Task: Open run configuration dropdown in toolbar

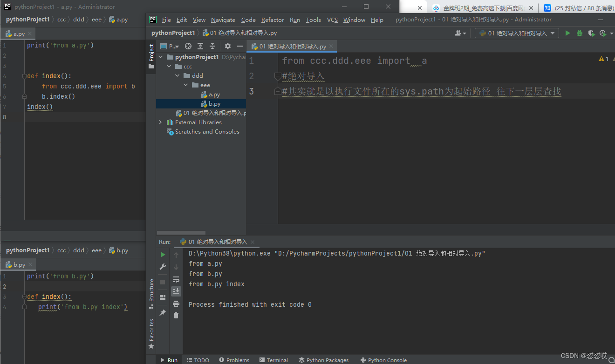Action: click(x=517, y=33)
